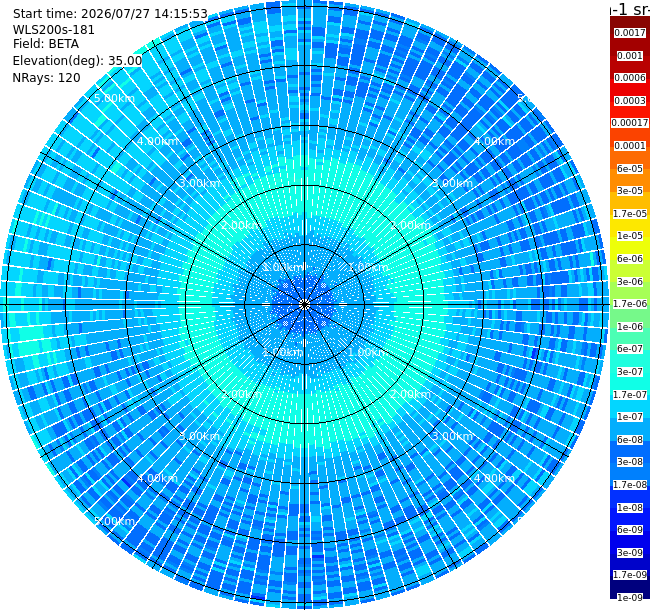Click the NRays: 120 label
This screenshot has width=650, height=610.
[x=46, y=78]
